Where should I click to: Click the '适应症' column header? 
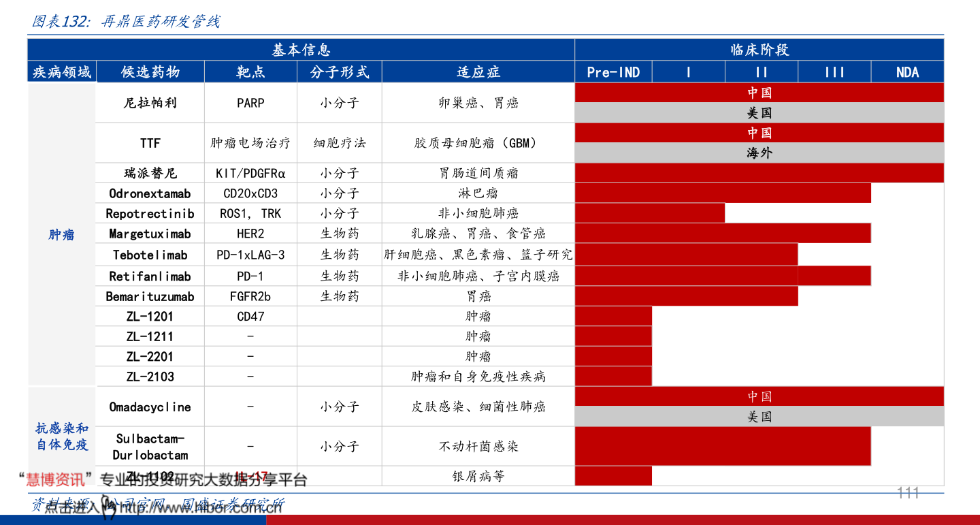(478, 71)
